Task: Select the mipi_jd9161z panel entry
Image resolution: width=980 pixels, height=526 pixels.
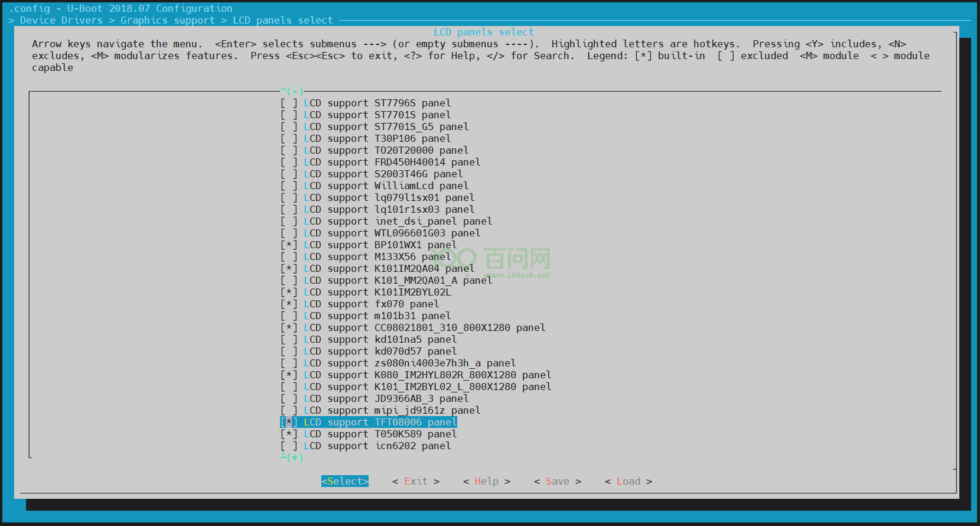Action: [x=392, y=411]
